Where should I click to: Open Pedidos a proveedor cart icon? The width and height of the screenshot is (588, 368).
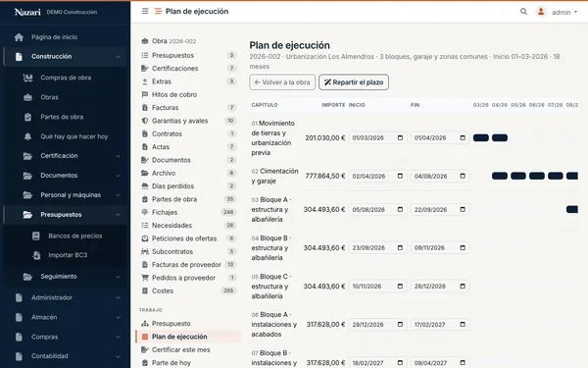click(x=145, y=278)
